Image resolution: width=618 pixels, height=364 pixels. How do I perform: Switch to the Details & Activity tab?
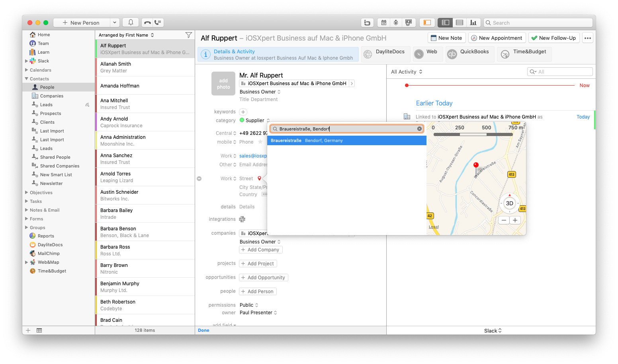point(278,55)
